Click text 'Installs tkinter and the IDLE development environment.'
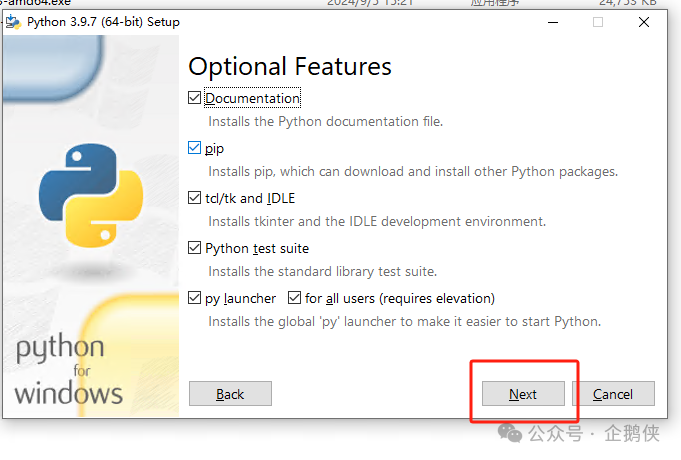Viewport: 681px width, 460px height. [x=377, y=222]
